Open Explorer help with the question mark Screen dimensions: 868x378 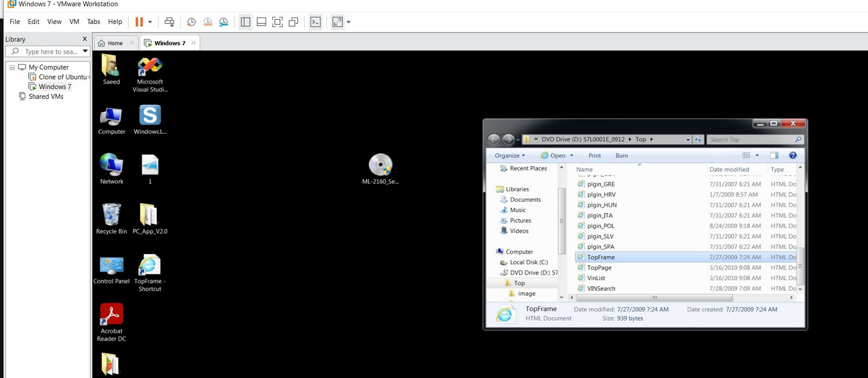793,156
